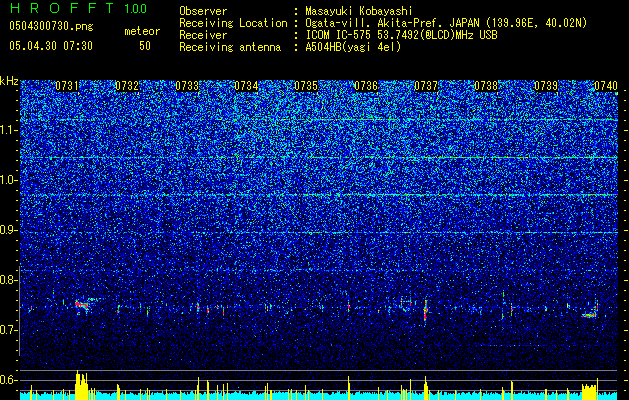The height and width of the screenshot is (400, 629).
Task: Click the strong meteor echo after 0731
Action: pos(82,305)
